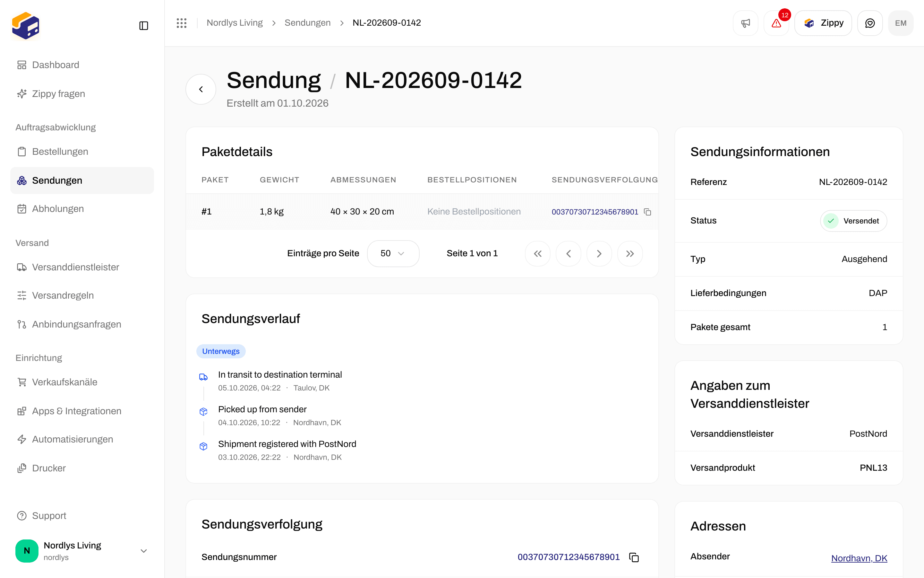This screenshot has width=924, height=578.
Task: Click the dimensions 40 × 30 × 20 cm
Action: [x=362, y=212]
